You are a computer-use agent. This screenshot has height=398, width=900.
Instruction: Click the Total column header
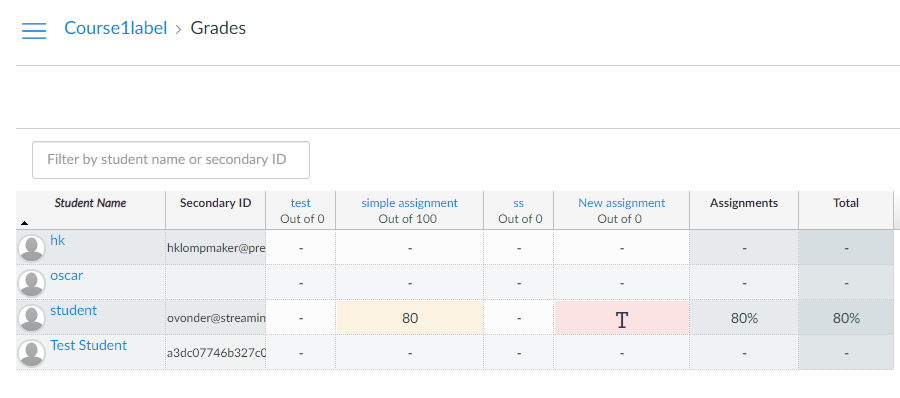[845, 203]
